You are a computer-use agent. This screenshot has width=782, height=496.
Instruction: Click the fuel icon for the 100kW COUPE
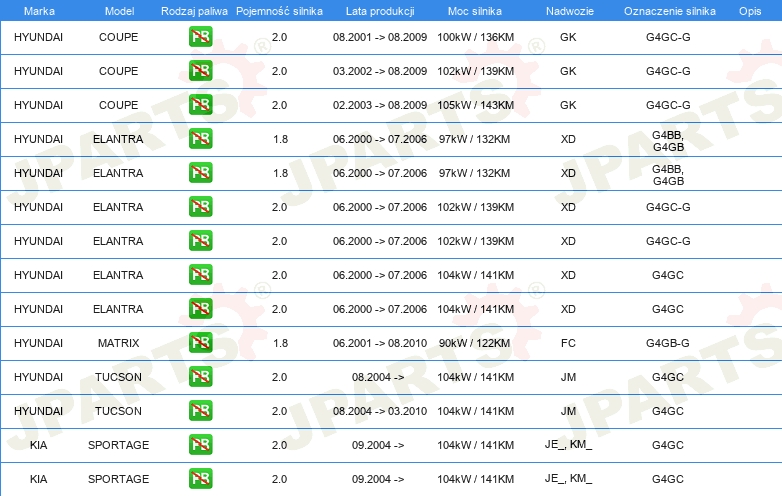200,37
